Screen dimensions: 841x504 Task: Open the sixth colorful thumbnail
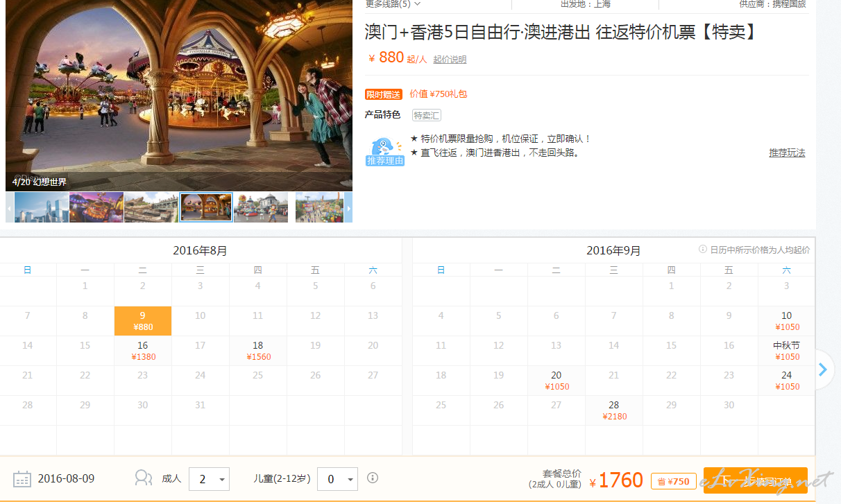click(319, 207)
